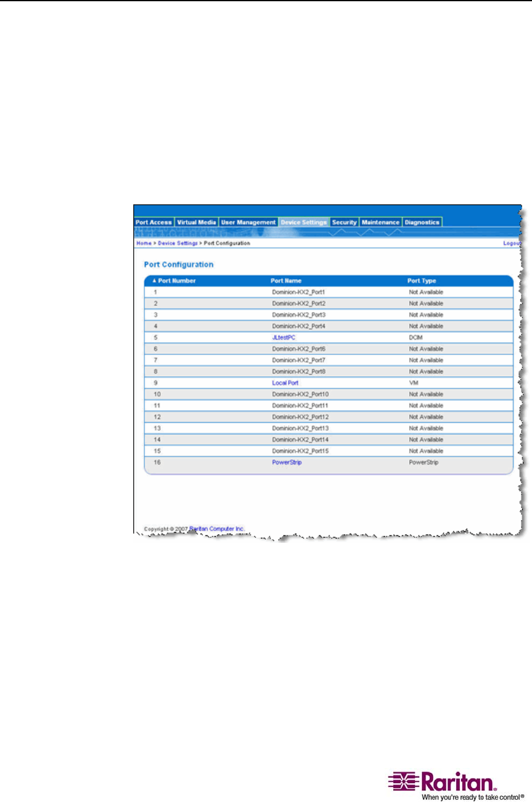Click port number 12 cell
This screenshot has width=532, height=809.
click(x=157, y=417)
